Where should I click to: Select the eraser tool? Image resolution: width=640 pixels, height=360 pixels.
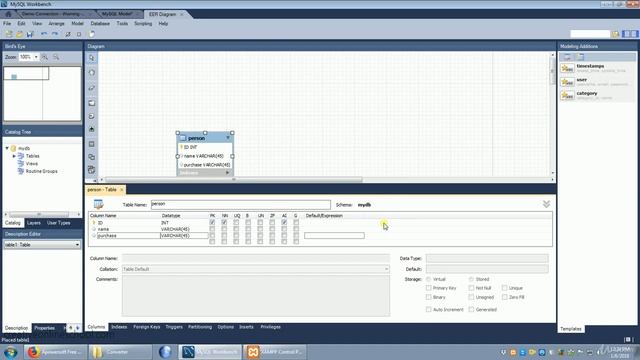pos(91,88)
